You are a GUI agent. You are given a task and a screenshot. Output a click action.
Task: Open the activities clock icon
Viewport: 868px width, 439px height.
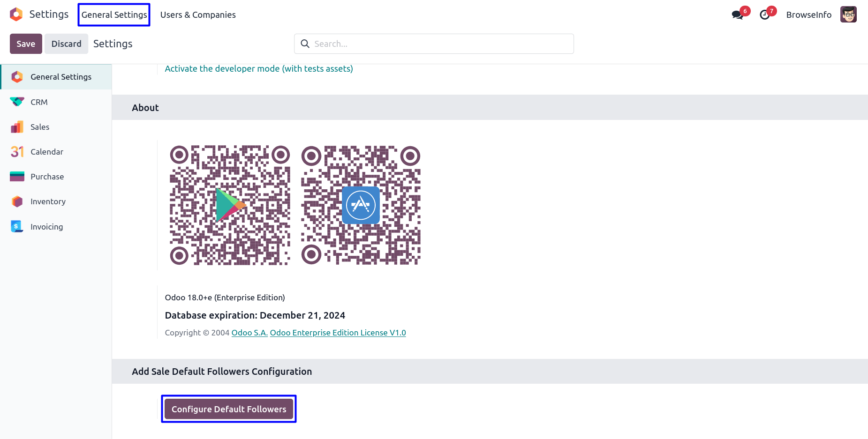[x=765, y=15]
